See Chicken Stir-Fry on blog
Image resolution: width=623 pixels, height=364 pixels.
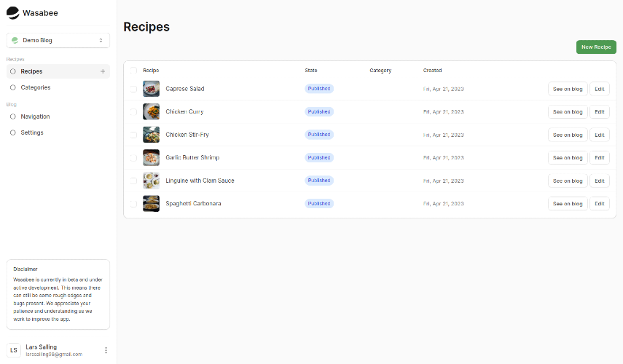(568, 135)
